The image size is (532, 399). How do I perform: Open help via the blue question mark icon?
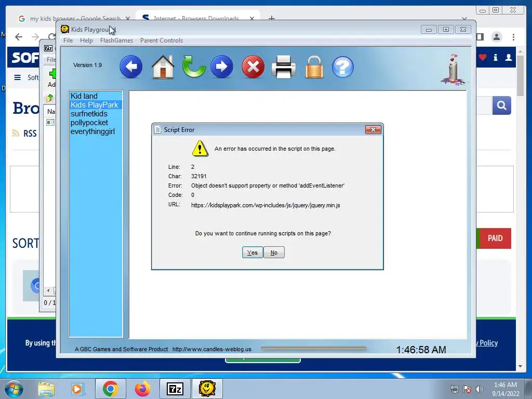[343, 67]
